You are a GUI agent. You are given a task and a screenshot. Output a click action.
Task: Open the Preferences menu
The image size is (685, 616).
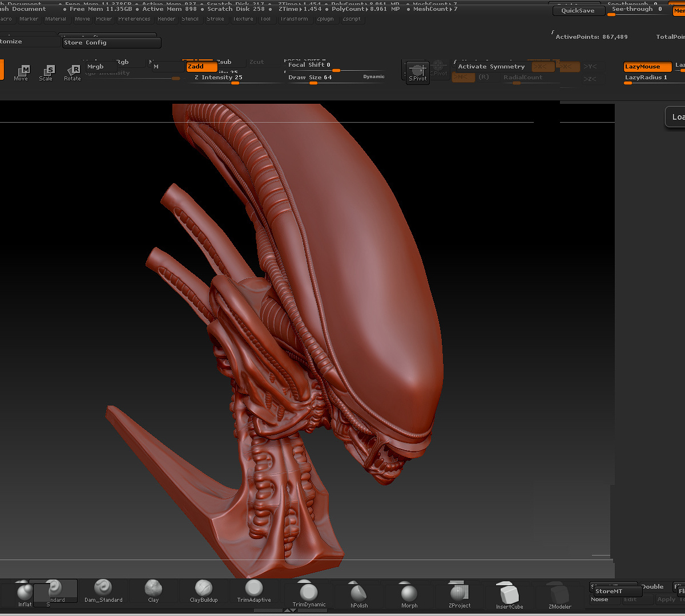[134, 19]
